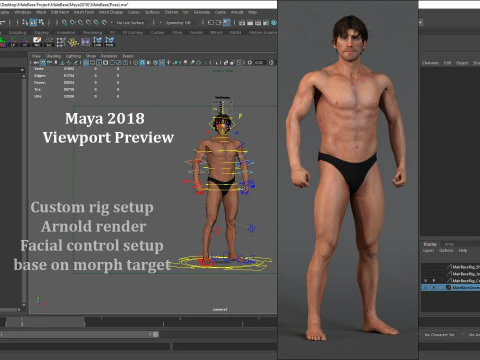Viewport: 480px width, 360px height.
Task: Click use default material icon in viewport toolbar
Action: tap(148, 62)
